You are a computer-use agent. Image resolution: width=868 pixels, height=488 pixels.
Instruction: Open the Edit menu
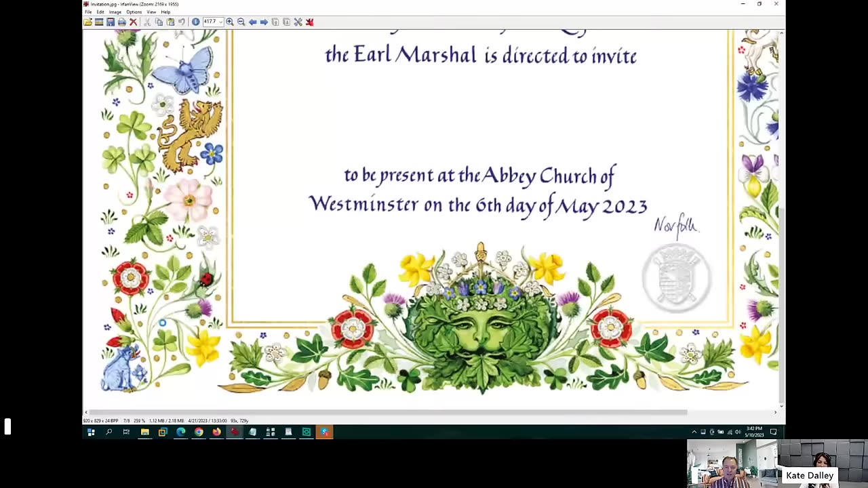point(100,12)
